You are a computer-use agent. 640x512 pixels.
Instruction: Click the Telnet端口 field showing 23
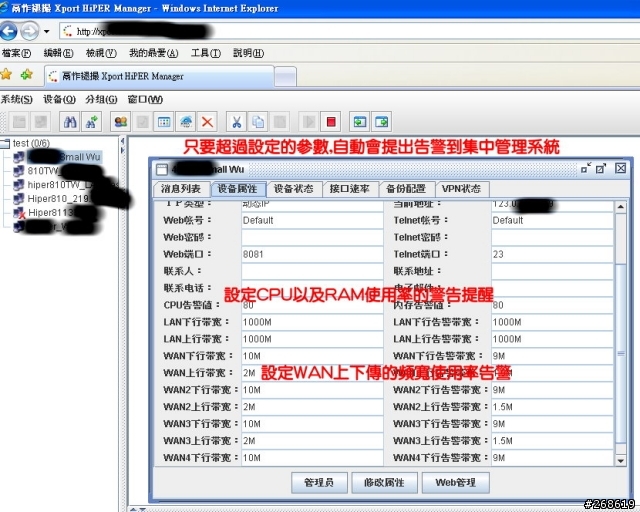552,254
